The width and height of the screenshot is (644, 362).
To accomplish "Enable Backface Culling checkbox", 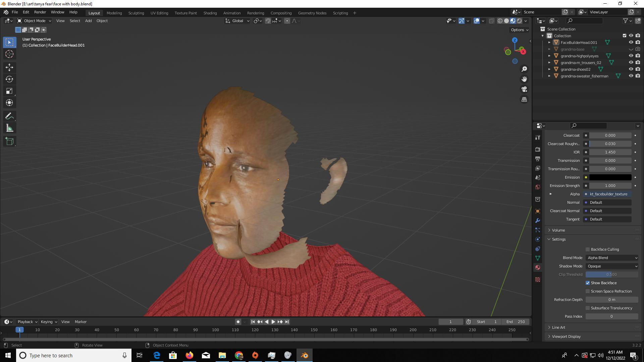I will (x=588, y=249).
